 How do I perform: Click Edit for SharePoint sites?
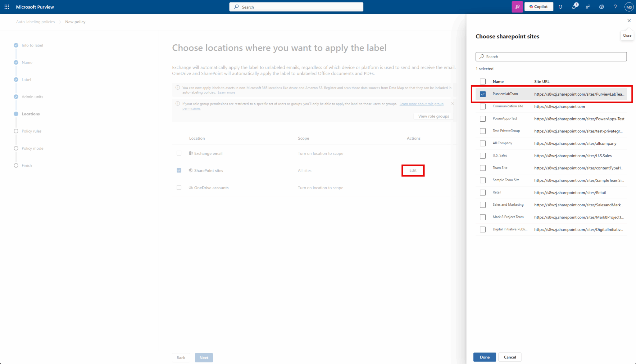[x=413, y=170]
